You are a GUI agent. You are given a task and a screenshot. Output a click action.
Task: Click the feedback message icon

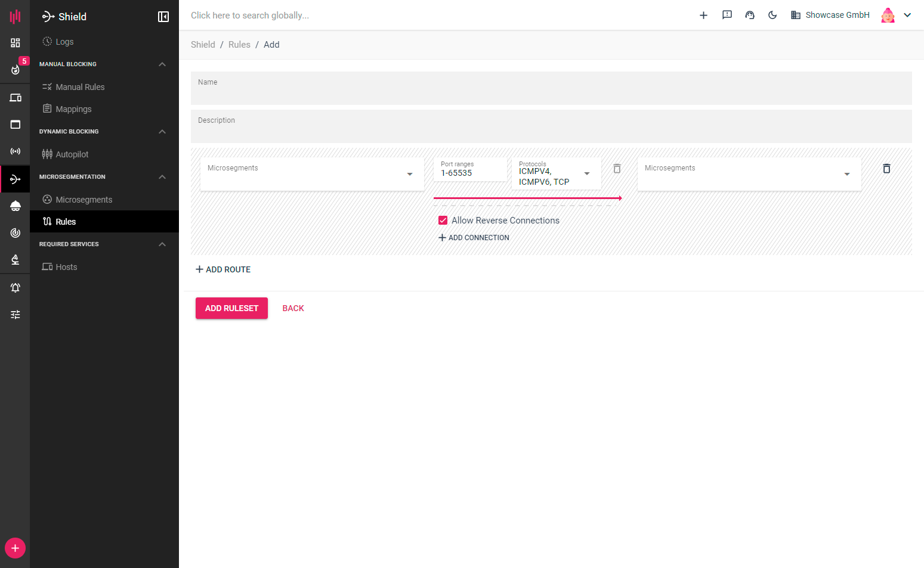click(727, 15)
